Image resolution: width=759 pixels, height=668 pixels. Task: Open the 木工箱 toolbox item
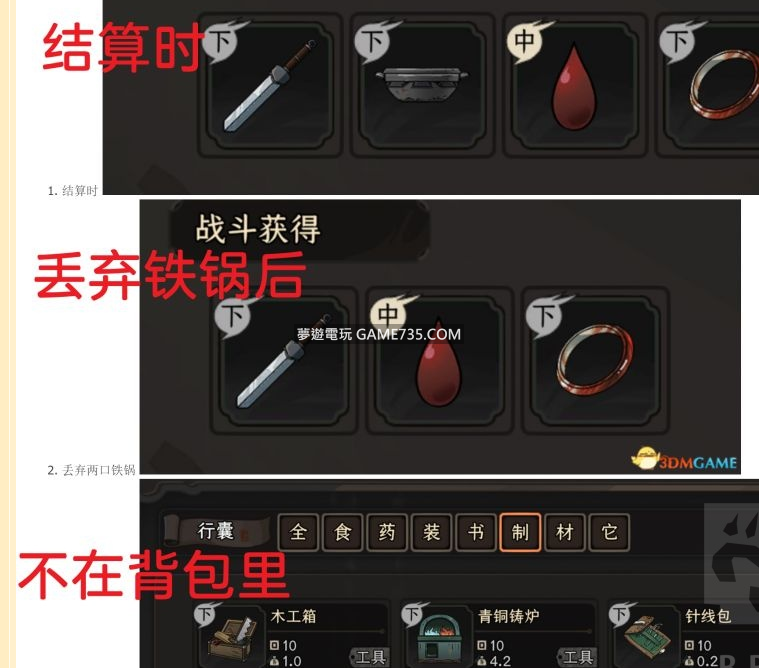tap(293, 634)
